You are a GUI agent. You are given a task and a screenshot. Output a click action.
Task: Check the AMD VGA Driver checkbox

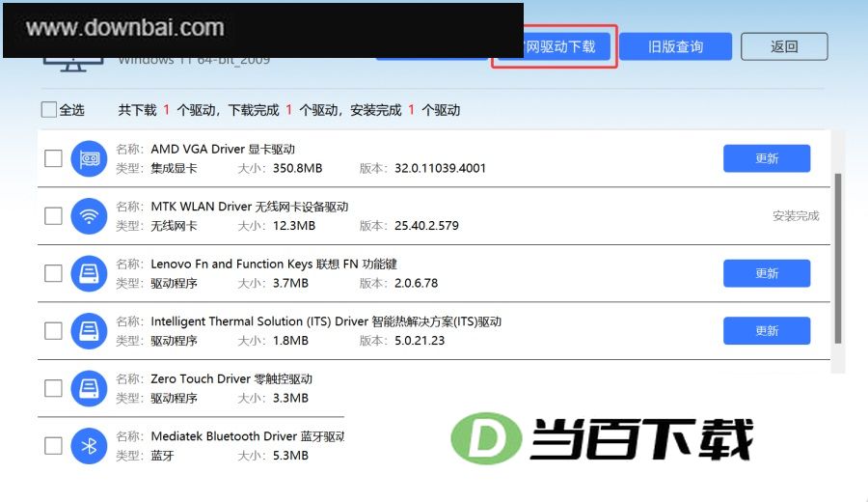tap(53, 158)
